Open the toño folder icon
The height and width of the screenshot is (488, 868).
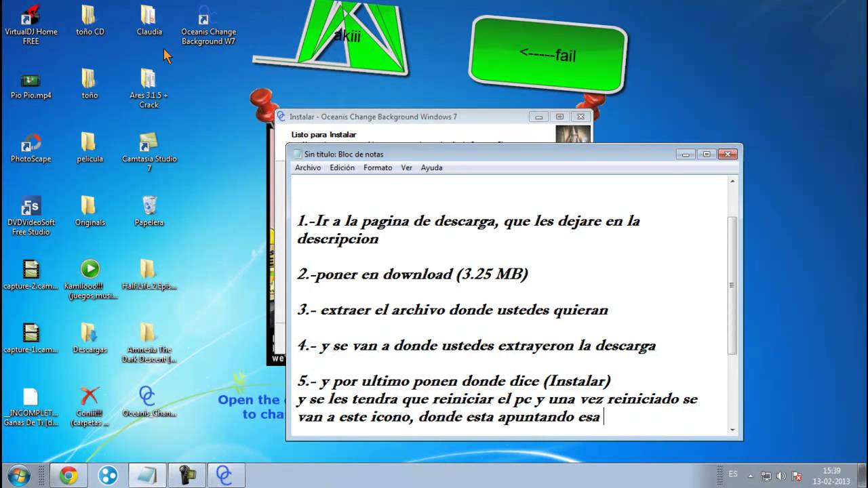point(90,84)
